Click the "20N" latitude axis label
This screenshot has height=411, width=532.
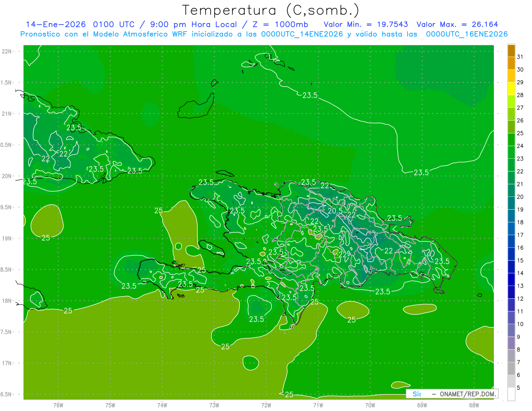coord(7,176)
